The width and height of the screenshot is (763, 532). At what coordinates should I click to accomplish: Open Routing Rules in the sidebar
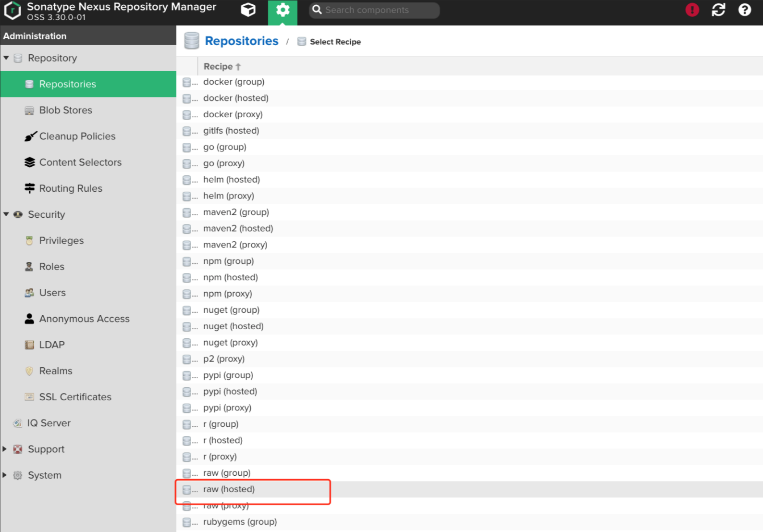pos(88,188)
